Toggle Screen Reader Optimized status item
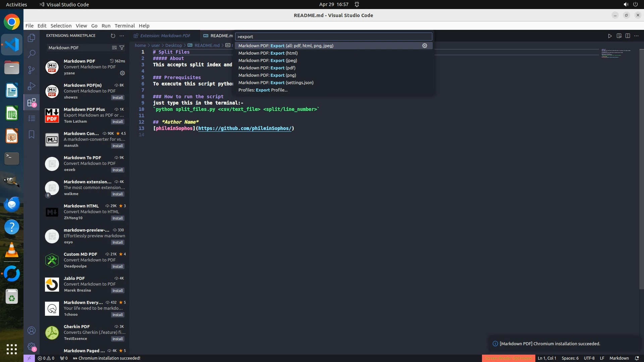Image resolution: width=644 pixels, height=362 pixels. [x=508, y=358]
